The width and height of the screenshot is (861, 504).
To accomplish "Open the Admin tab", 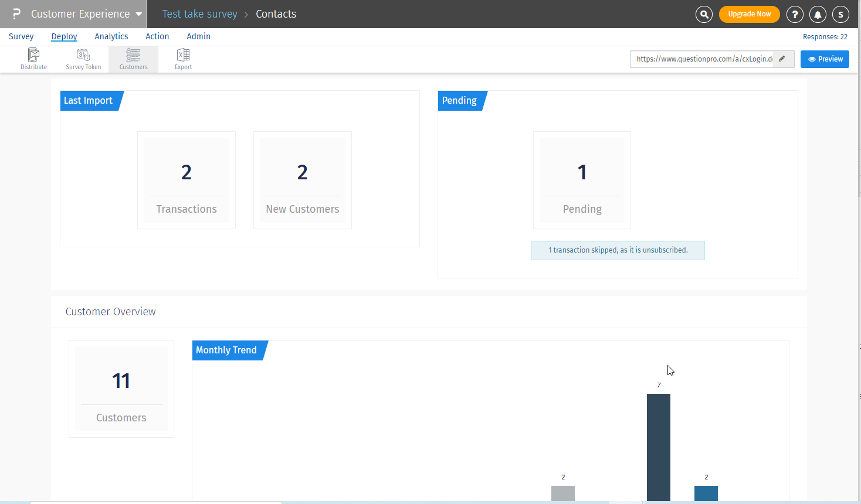I will click(198, 36).
